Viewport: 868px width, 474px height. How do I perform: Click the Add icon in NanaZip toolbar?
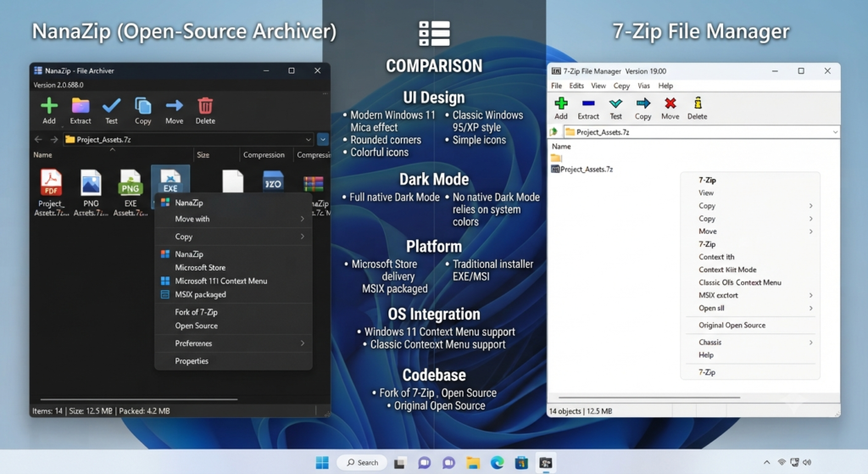[x=49, y=105]
